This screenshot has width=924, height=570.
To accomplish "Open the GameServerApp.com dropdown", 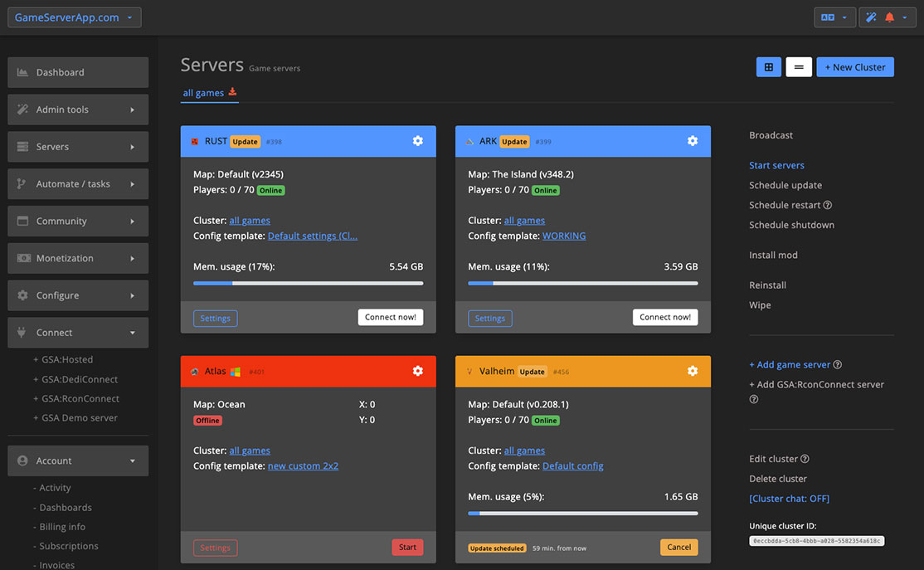I will pos(75,17).
